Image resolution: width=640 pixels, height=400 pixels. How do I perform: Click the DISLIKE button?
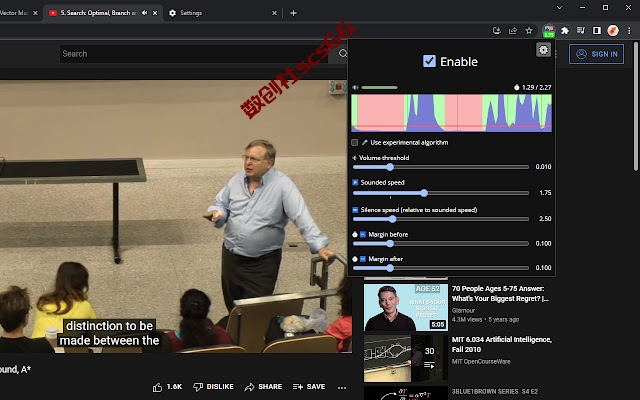click(213, 387)
